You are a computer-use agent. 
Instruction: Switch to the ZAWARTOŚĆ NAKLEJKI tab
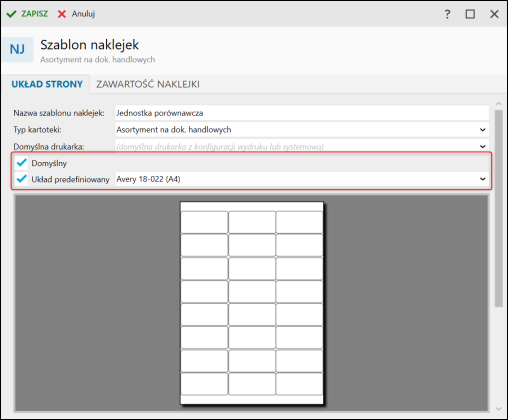click(148, 84)
